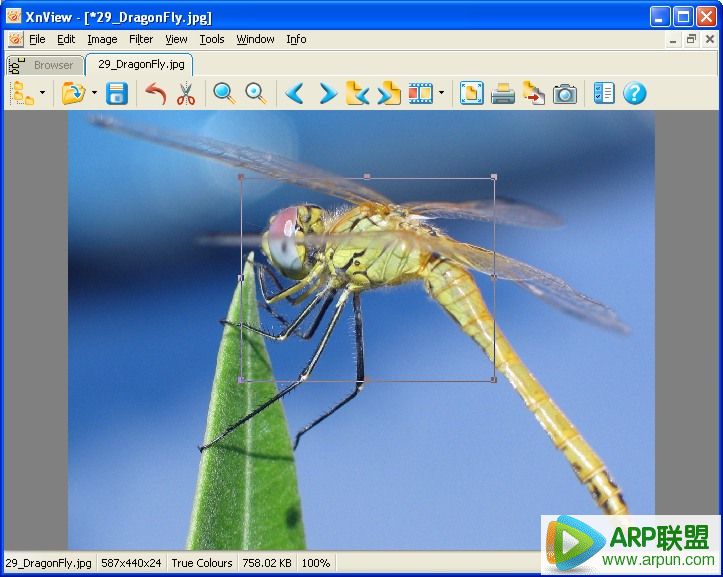The height and width of the screenshot is (577, 723).
Task: Switch to the Browser tab
Action: [x=45, y=65]
